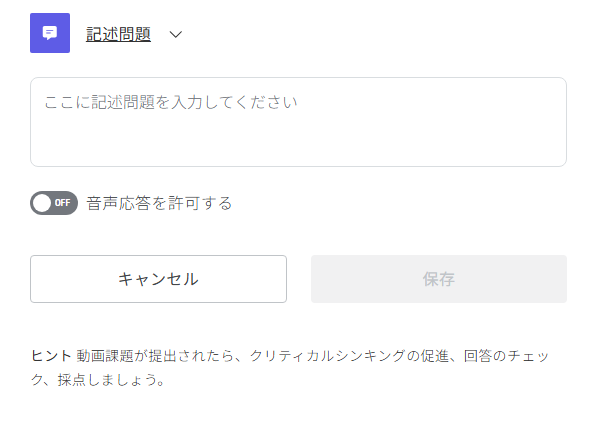
Task: Click the bold ヒント word
Action: point(51,356)
